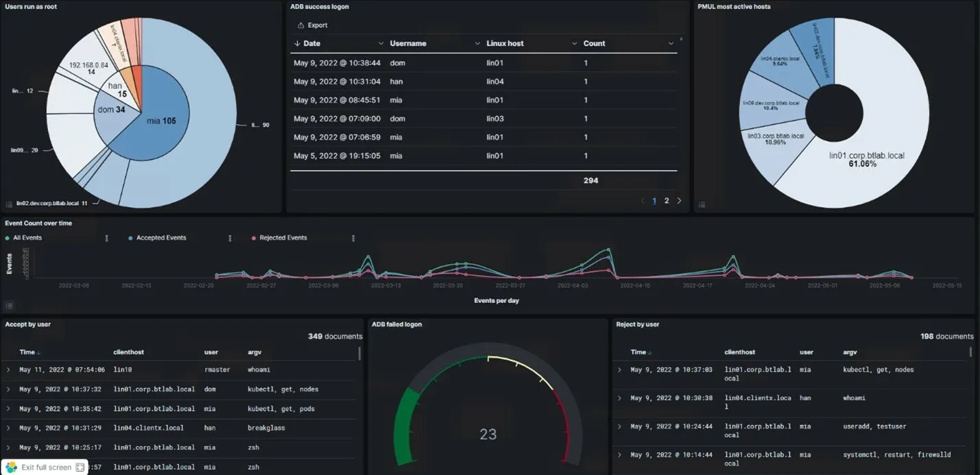Image resolution: width=980 pixels, height=475 pixels.
Task: Expand the 10:30:38 han row in Reject by user
Action: pyautogui.click(x=619, y=398)
